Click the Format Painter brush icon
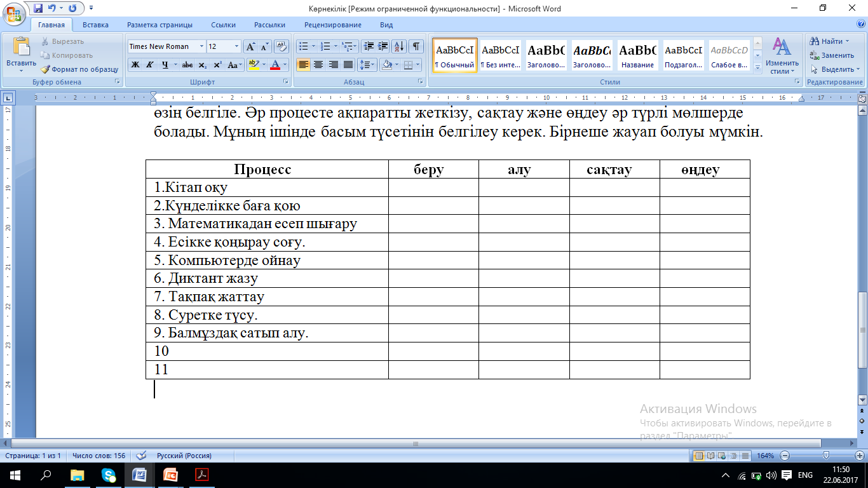The width and height of the screenshot is (868, 488). pos(46,69)
